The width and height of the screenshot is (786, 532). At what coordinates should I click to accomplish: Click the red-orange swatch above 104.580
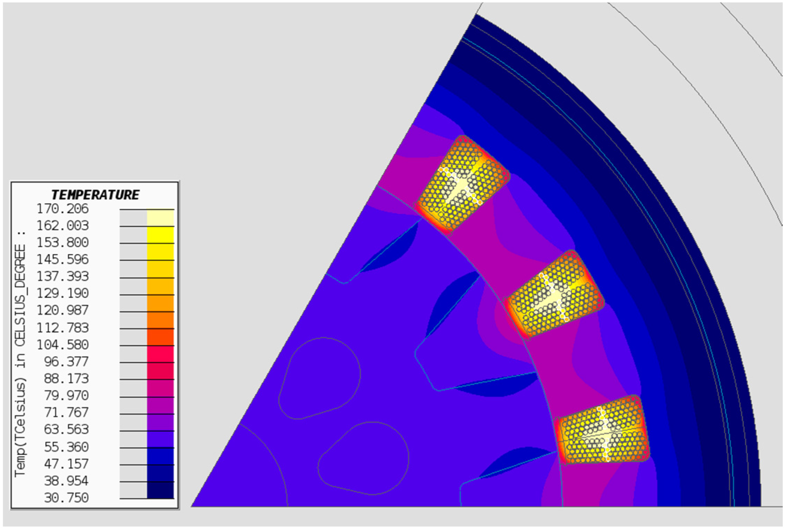pyautogui.click(x=160, y=337)
